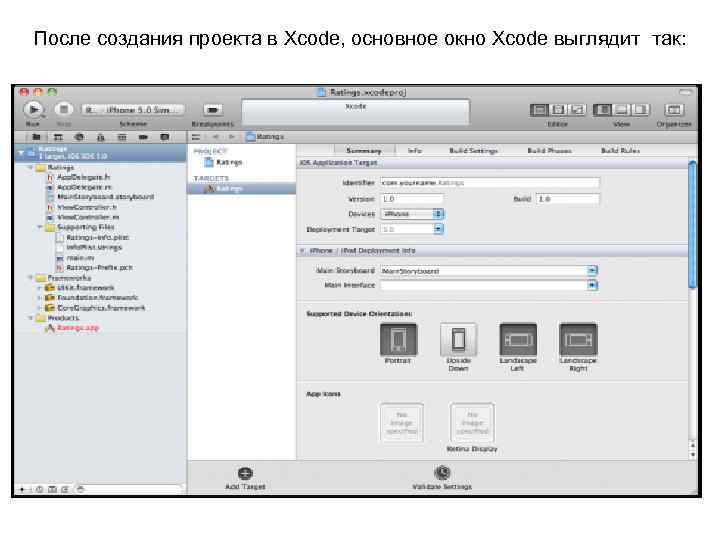Screen dimensions: 720x540
Task: Switch to the Summary tab
Action: 364,151
